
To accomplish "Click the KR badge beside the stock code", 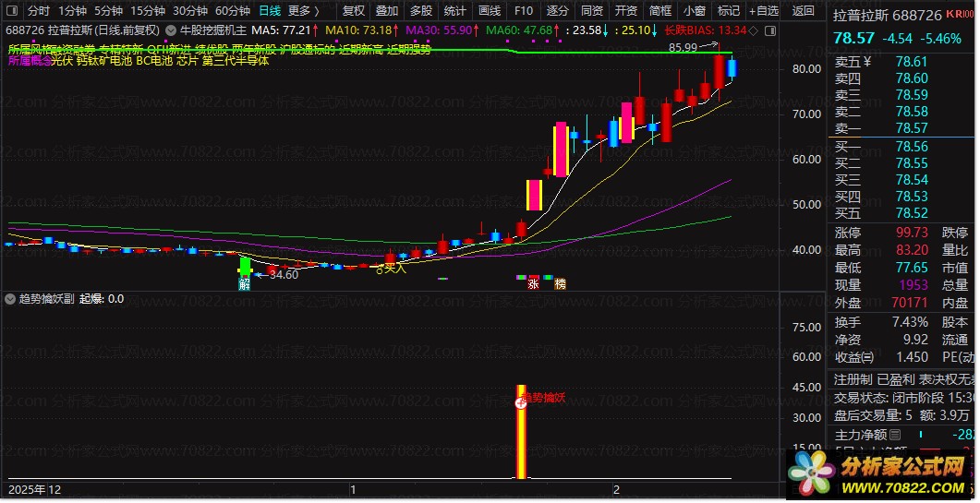I will (955, 14).
